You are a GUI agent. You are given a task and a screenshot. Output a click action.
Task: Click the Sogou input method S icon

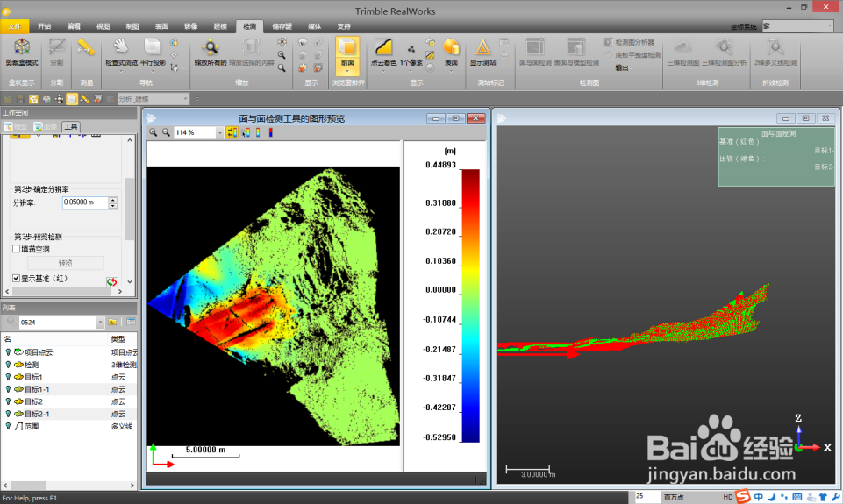click(x=743, y=496)
